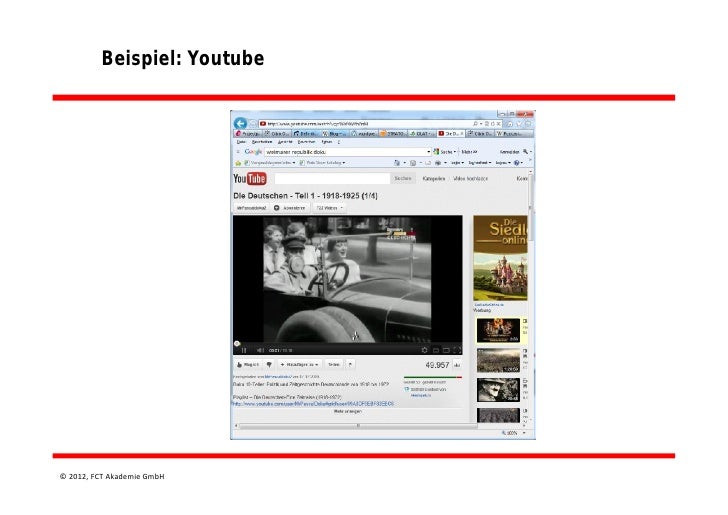Click the 'Mehr anzeigen' expander
This screenshot has width=728, height=515.
tap(347, 411)
